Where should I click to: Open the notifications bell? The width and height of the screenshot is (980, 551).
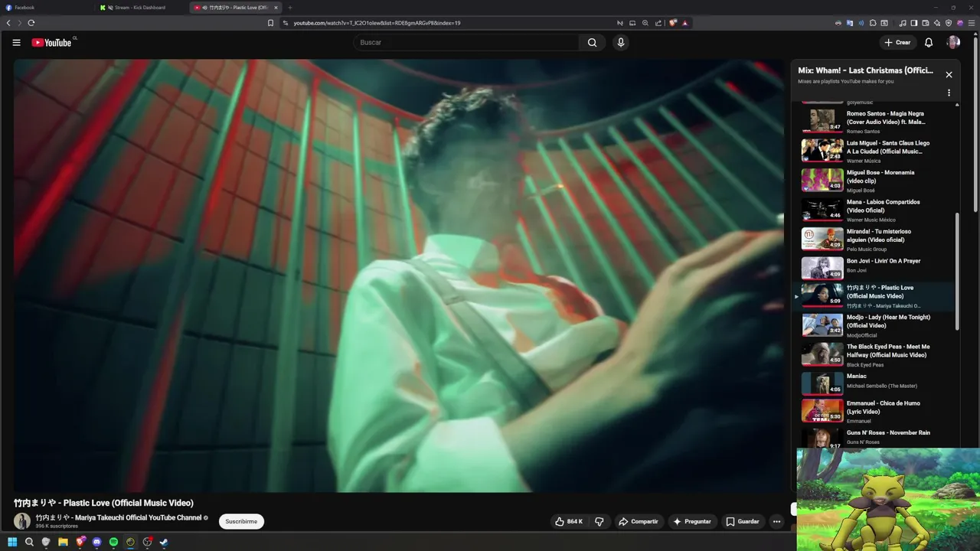(x=929, y=43)
